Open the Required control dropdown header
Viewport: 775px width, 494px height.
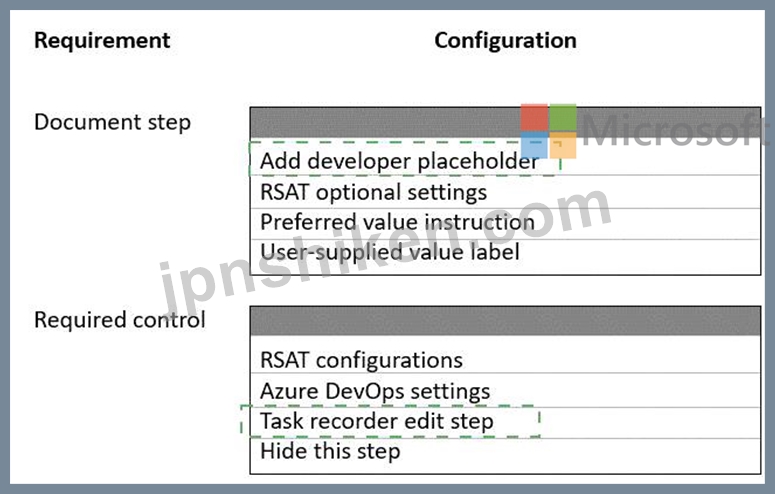[505, 320]
